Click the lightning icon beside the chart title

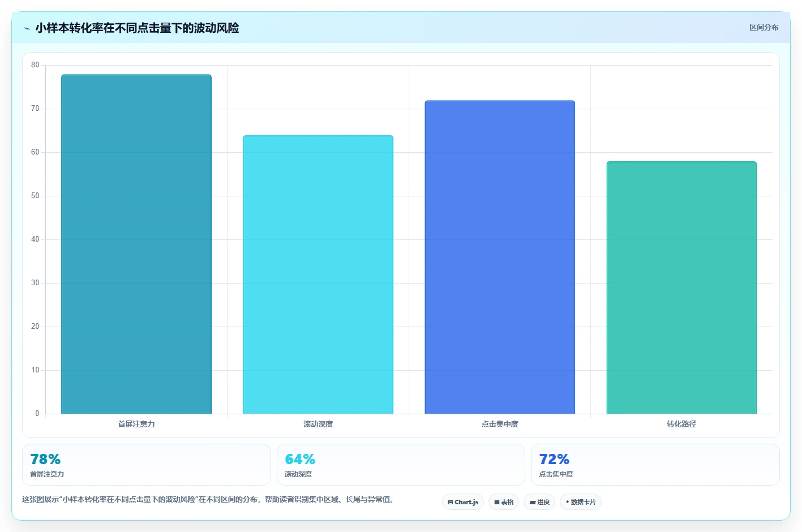(27, 28)
